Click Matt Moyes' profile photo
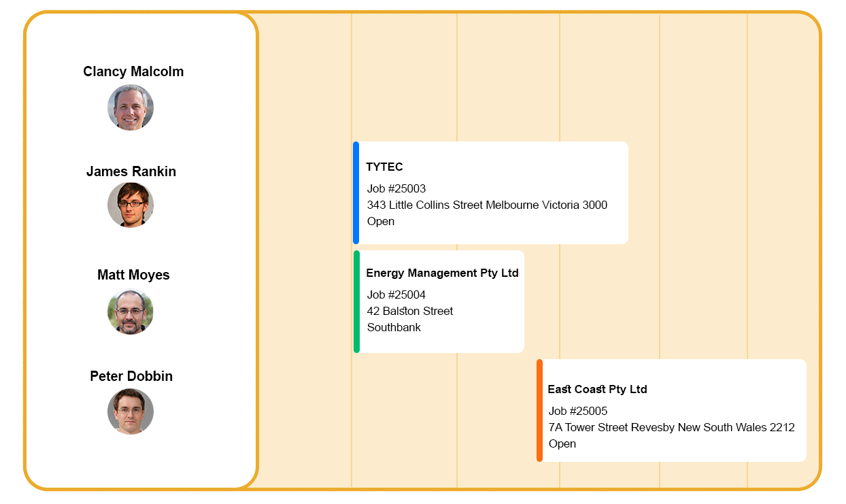 [131, 312]
